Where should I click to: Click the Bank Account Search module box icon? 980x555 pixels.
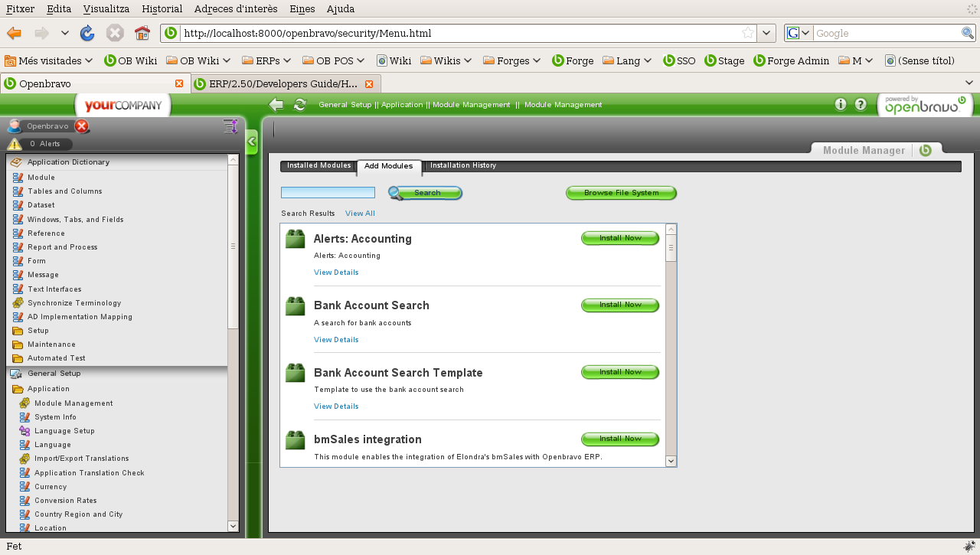pyautogui.click(x=296, y=306)
